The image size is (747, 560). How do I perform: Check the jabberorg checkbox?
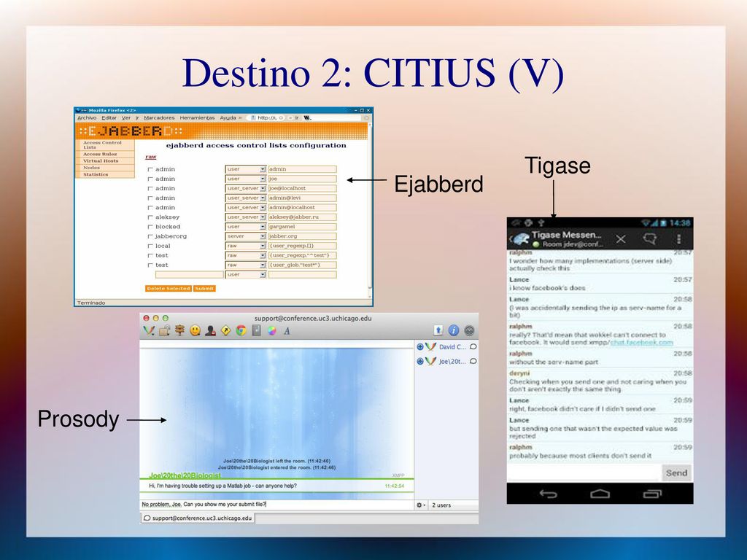click(x=150, y=236)
